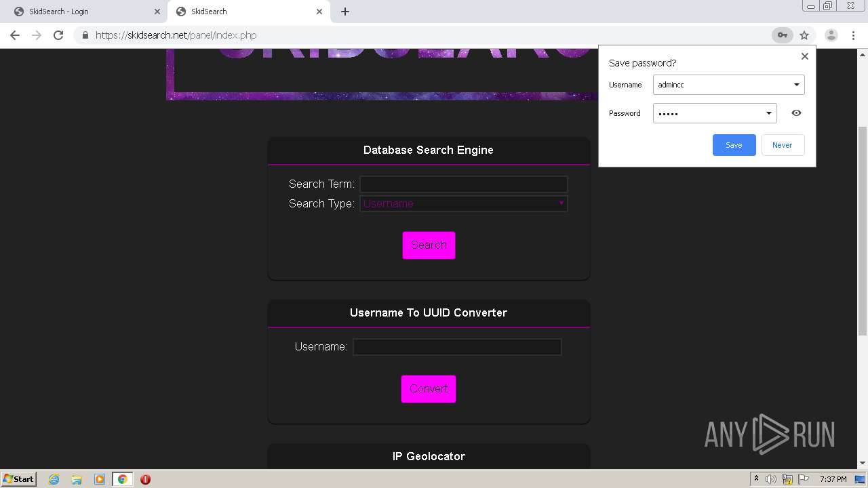Open the volume speaker tray icon

click(771, 479)
